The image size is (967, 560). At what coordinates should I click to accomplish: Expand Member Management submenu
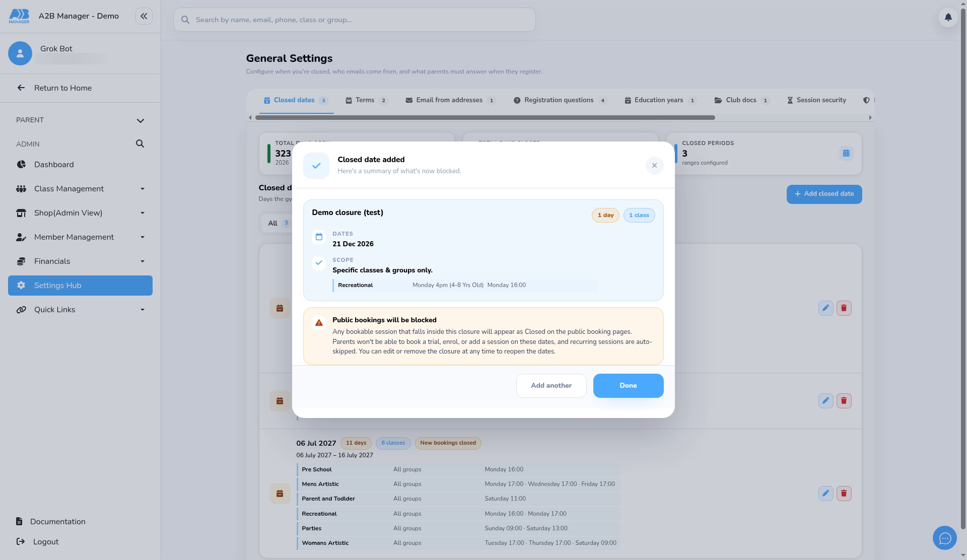point(143,237)
